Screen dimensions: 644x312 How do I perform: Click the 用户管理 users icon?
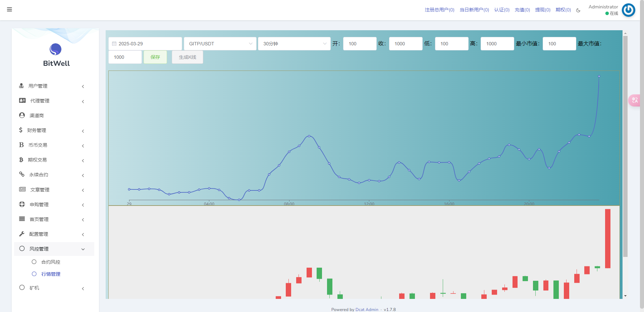(21, 86)
